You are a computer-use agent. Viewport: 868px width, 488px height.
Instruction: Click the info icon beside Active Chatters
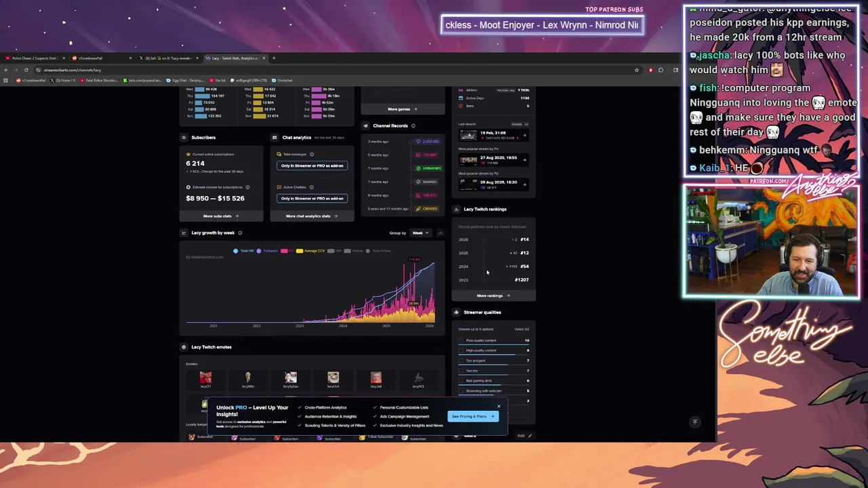click(x=312, y=187)
